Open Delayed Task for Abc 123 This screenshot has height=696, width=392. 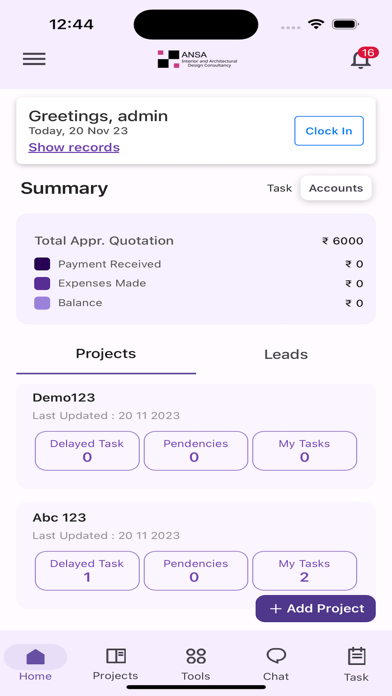point(87,571)
